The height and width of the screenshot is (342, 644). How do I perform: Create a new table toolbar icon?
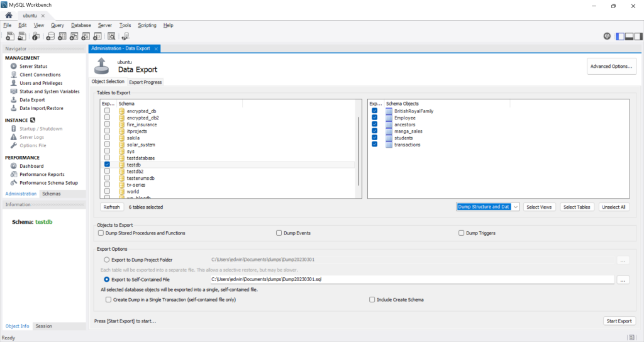tap(62, 36)
